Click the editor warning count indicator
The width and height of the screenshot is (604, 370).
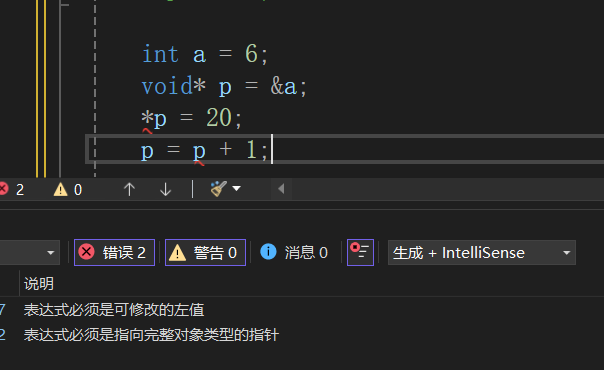pos(68,189)
